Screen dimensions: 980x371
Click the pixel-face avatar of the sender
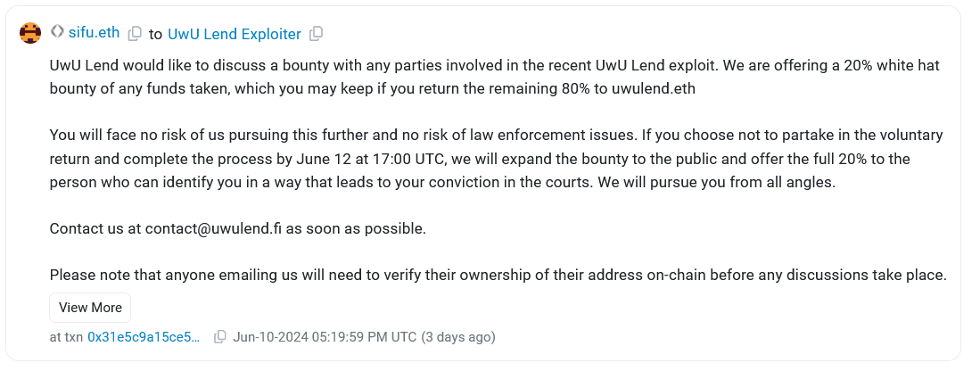pos(30,32)
